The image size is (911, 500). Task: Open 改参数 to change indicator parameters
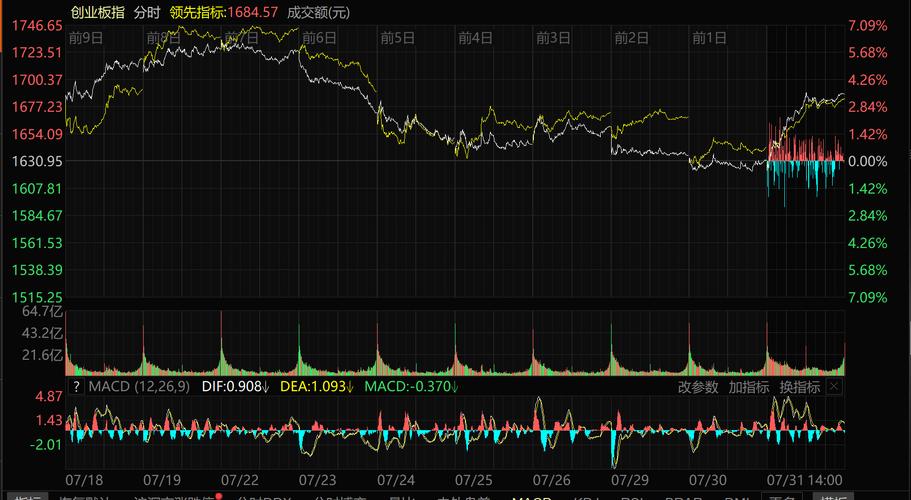[x=698, y=387]
